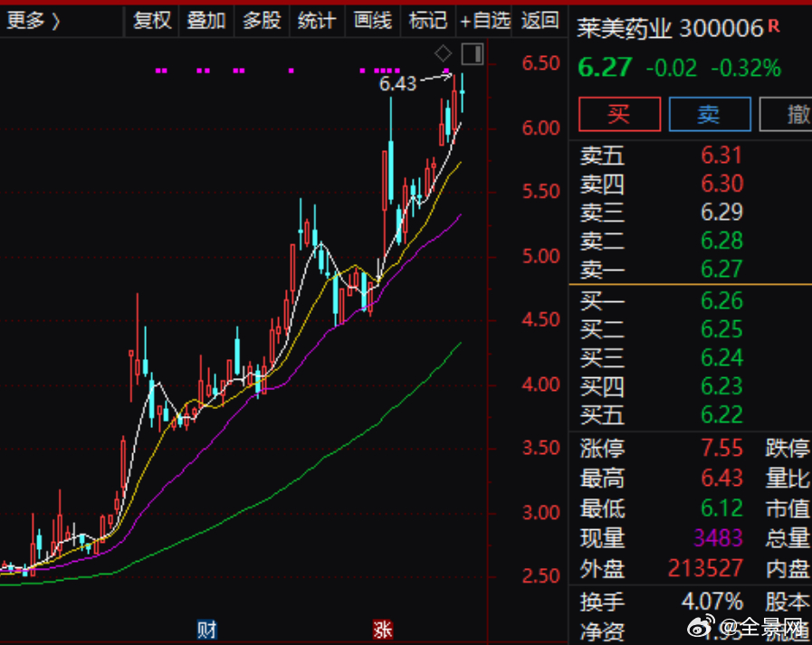Click the 撤 cancel order button
Screen dimensions: 812x645
786,114
